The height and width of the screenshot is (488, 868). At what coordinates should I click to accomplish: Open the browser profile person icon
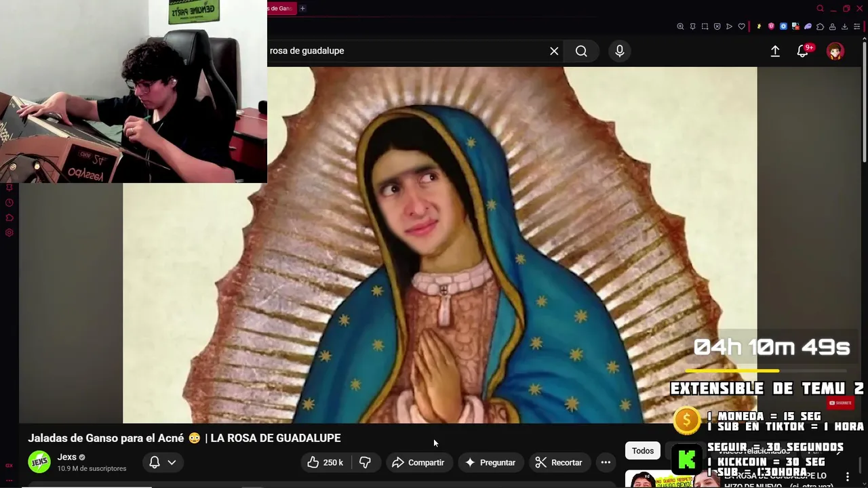[832, 26]
